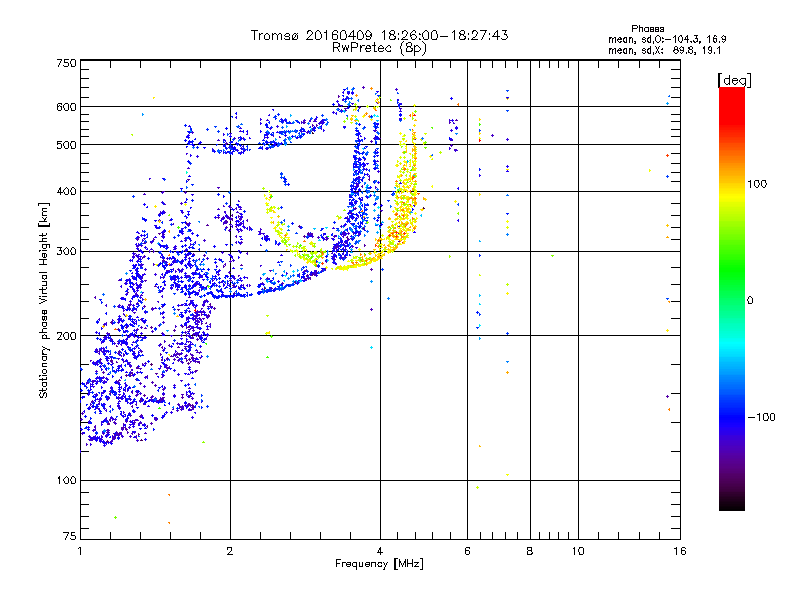The image size is (800, 600).
Task: Click the y-axis tick label '750'
Action: coord(66,63)
